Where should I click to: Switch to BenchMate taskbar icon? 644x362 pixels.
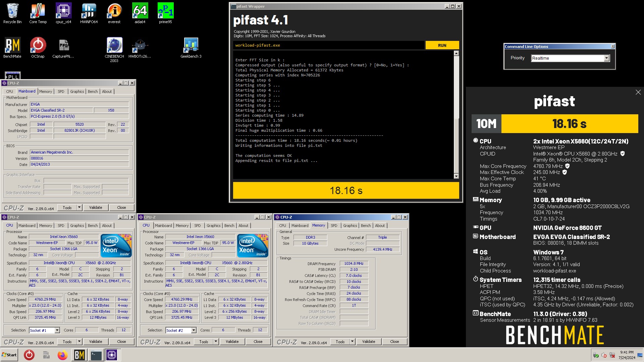click(x=79, y=355)
